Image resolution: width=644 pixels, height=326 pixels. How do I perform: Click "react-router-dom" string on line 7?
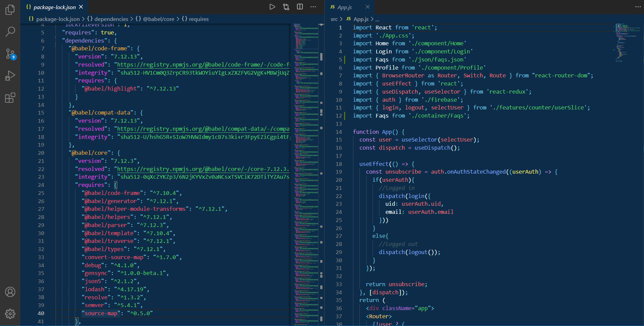point(561,75)
